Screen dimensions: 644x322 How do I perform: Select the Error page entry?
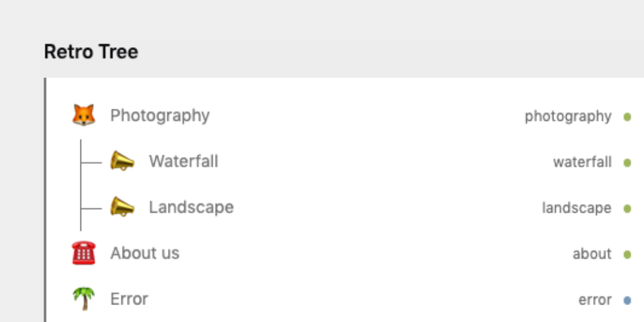(129, 299)
